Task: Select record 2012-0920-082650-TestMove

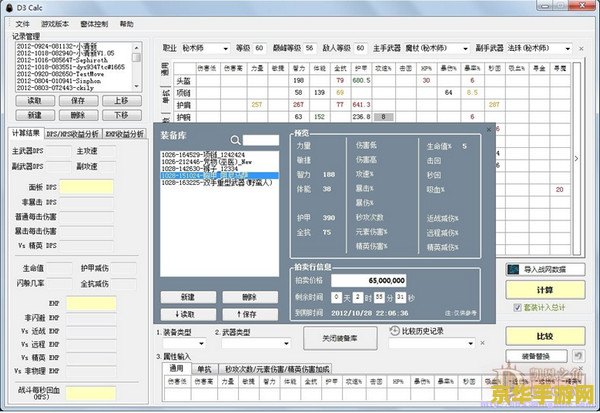Action: pos(60,74)
